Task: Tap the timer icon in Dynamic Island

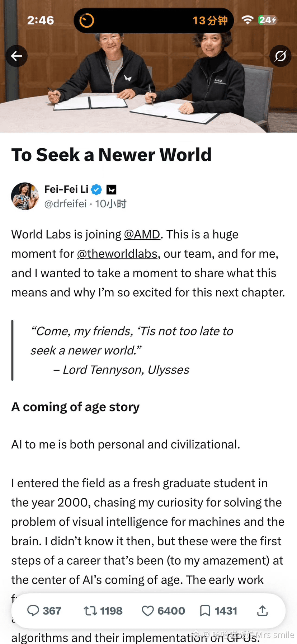Action: (86, 20)
